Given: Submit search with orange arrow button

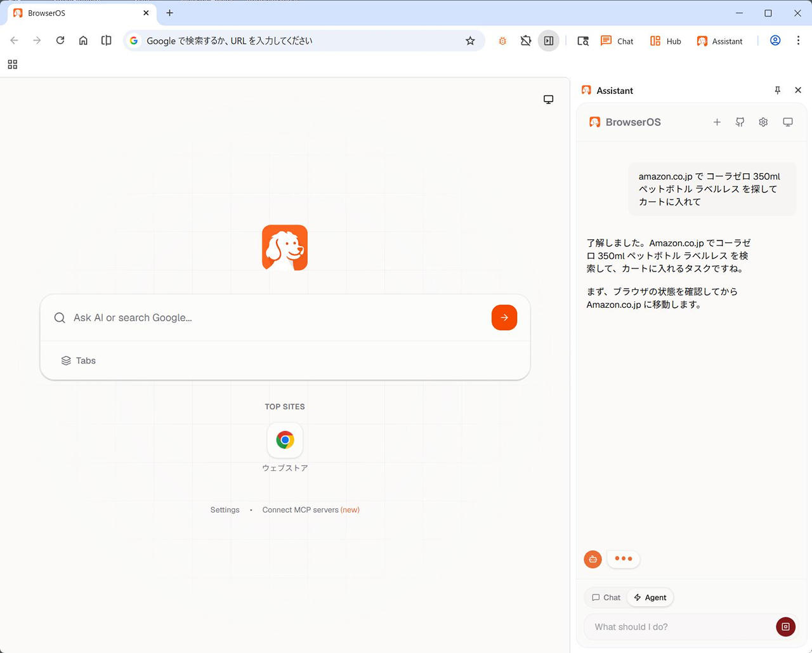Looking at the screenshot, I should pos(504,317).
